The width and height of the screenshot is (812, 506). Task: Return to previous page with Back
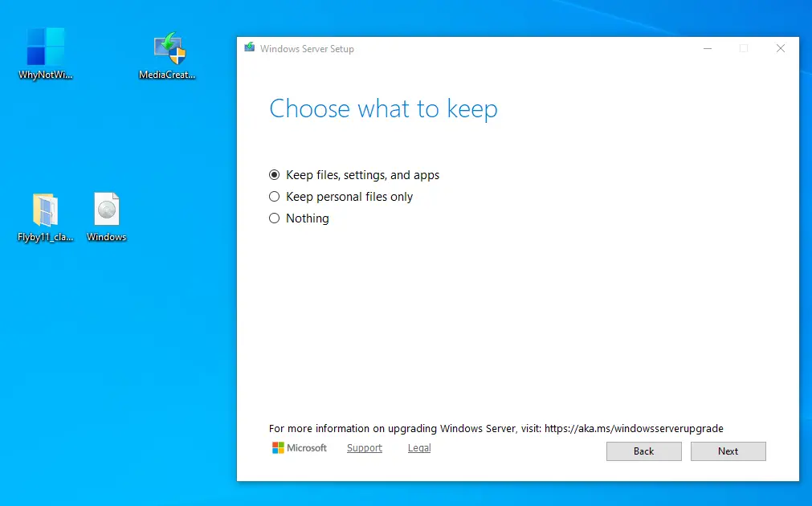643,451
